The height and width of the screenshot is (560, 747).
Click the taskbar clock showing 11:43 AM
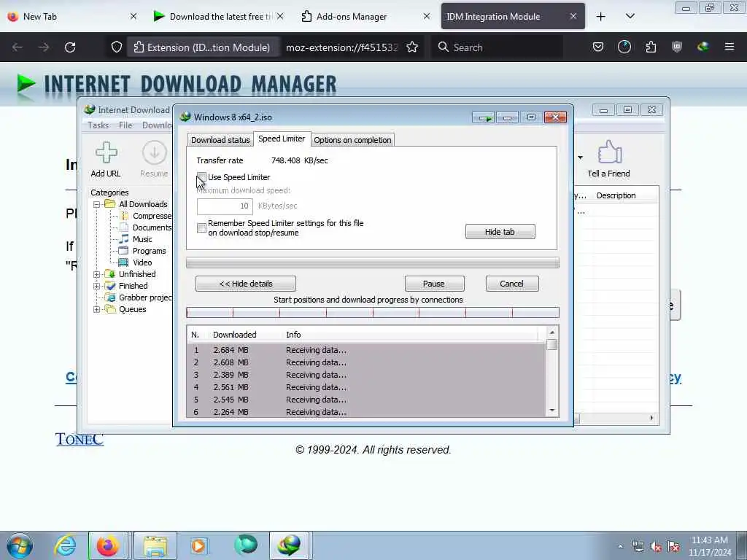point(709,546)
